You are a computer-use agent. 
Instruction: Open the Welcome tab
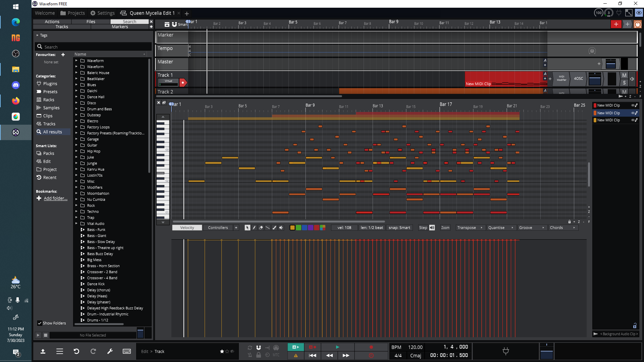click(x=45, y=13)
